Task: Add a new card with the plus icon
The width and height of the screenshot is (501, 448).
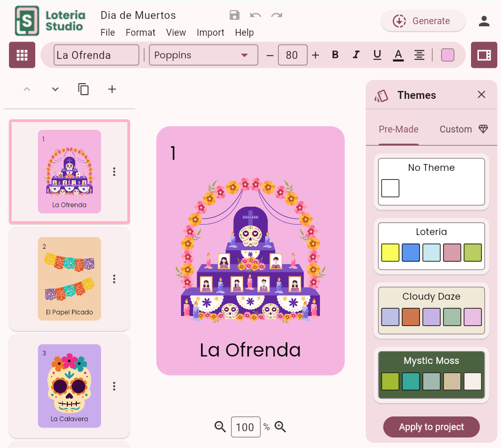Action: (112, 89)
